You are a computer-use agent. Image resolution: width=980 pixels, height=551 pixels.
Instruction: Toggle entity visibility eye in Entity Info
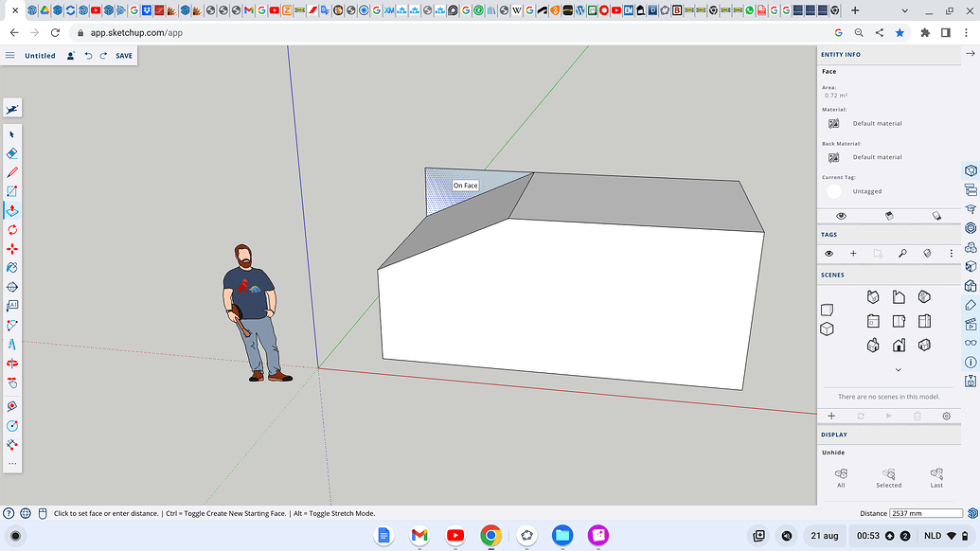tap(841, 216)
